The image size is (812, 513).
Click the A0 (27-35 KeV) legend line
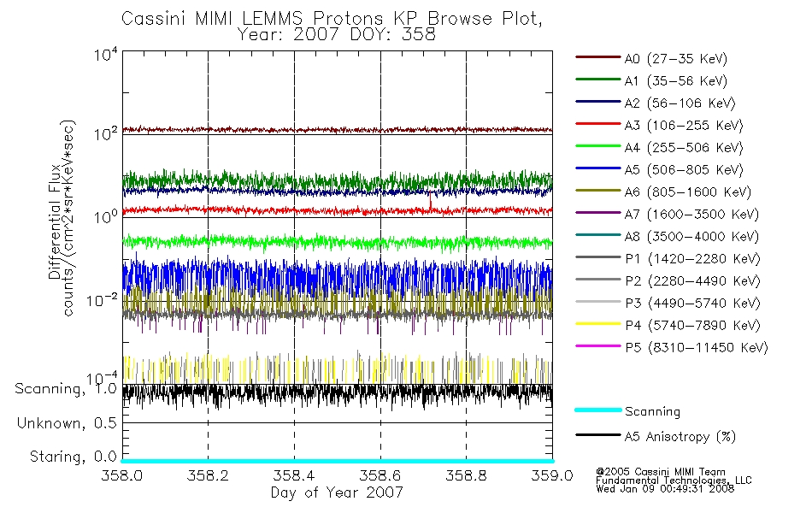click(598, 57)
